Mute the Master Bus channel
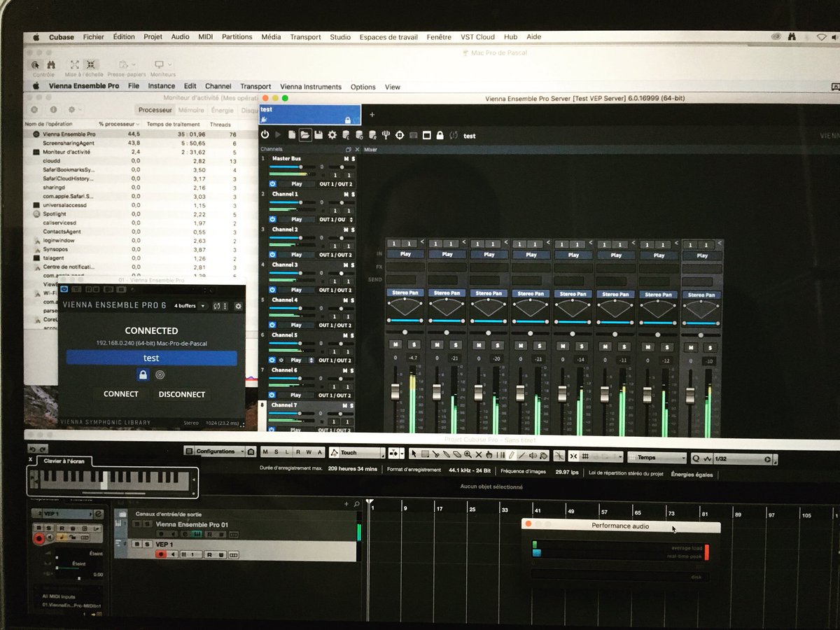Screen dimensions: 840x630 [x=346, y=159]
